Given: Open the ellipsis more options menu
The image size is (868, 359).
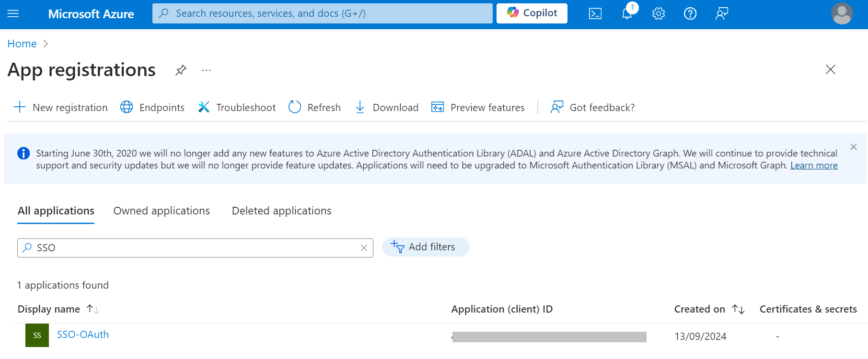Looking at the screenshot, I should pyautogui.click(x=207, y=70).
